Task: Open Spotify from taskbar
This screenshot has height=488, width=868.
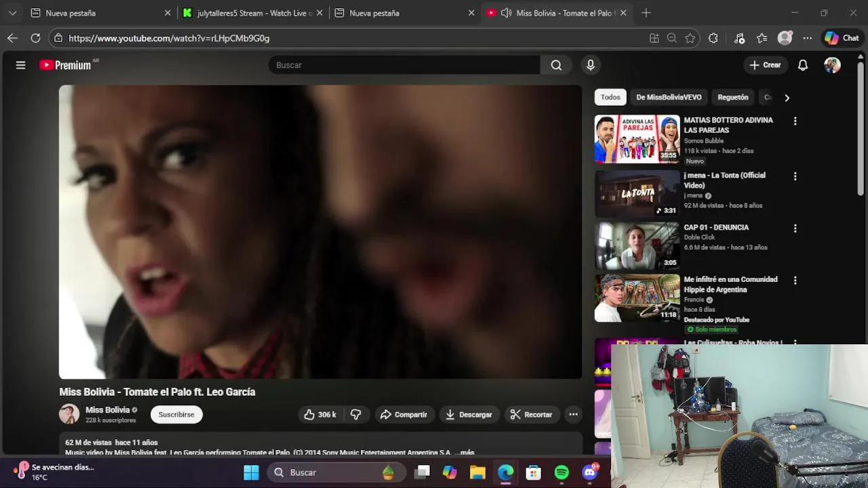Action: coord(561,472)
